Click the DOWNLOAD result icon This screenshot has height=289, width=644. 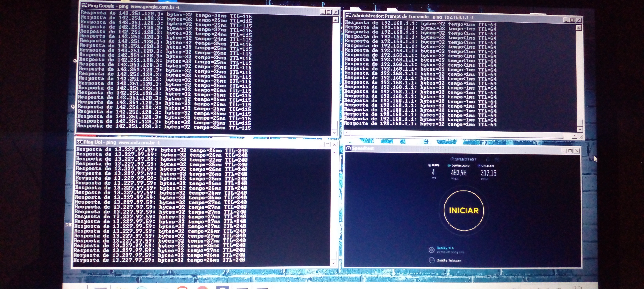pos(449,165)
